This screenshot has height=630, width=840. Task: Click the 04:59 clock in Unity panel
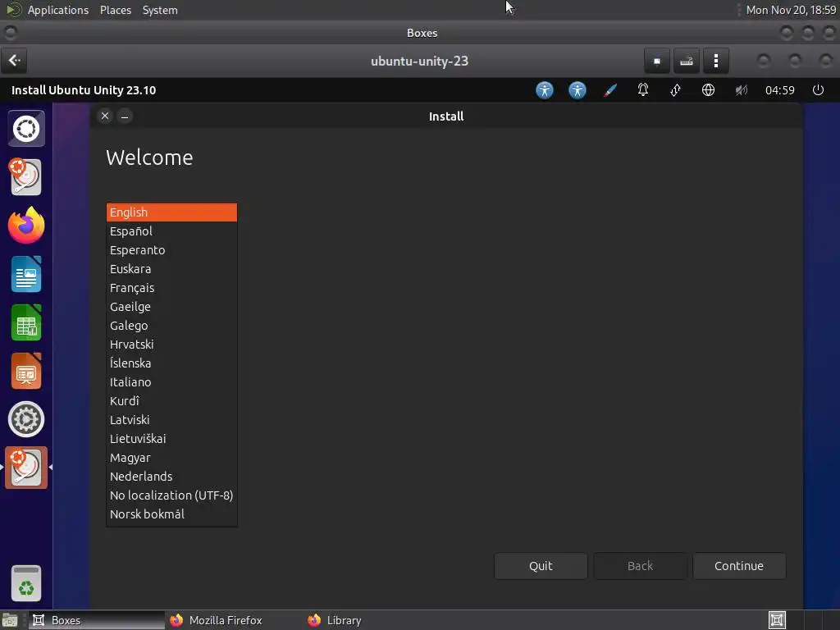[779, 90]
